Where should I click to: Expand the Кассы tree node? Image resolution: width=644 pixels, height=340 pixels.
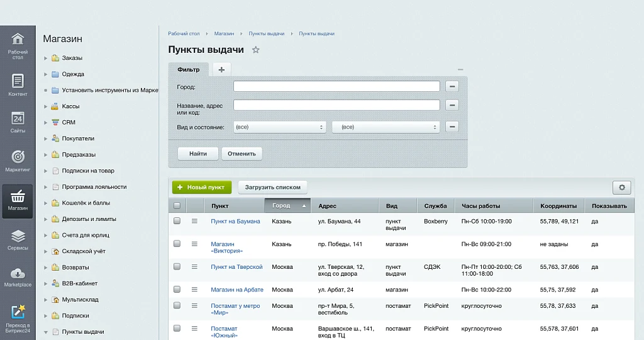tap(45, 106)
